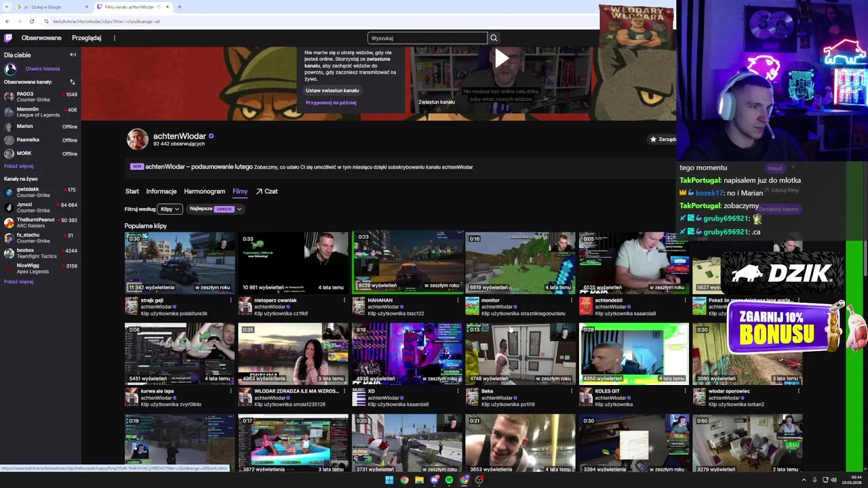
Task: Sort followed channels with arrows icon
Action: pos(73,82)
